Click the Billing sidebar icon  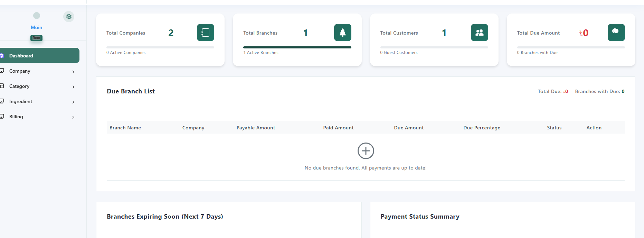tap(2, 117)
